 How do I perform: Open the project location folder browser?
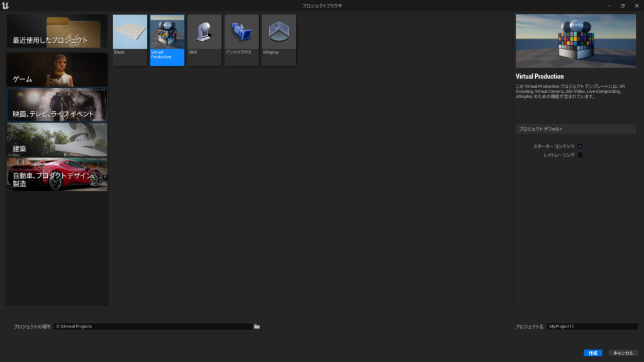pos(256,326)
